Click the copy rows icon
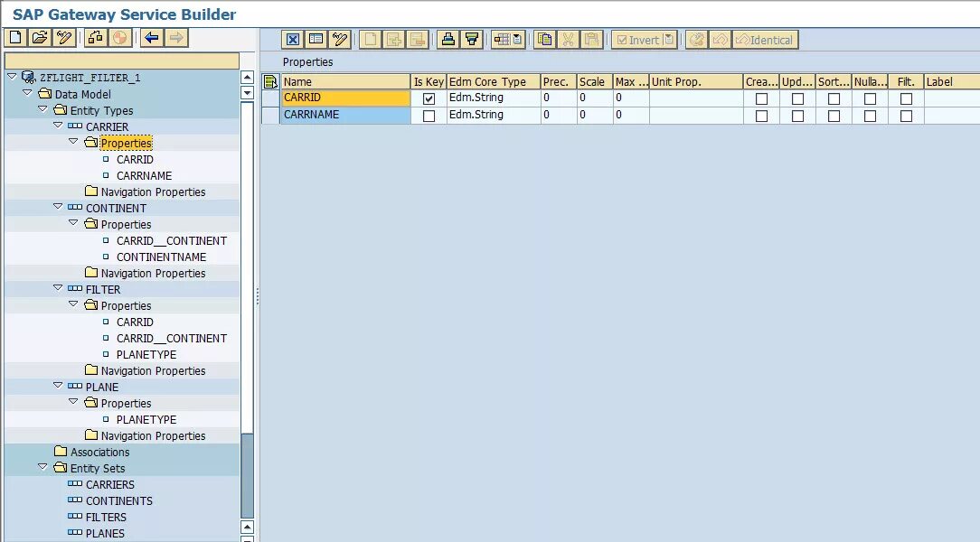This screenshot has width=980, height=542. coord(545,40)
